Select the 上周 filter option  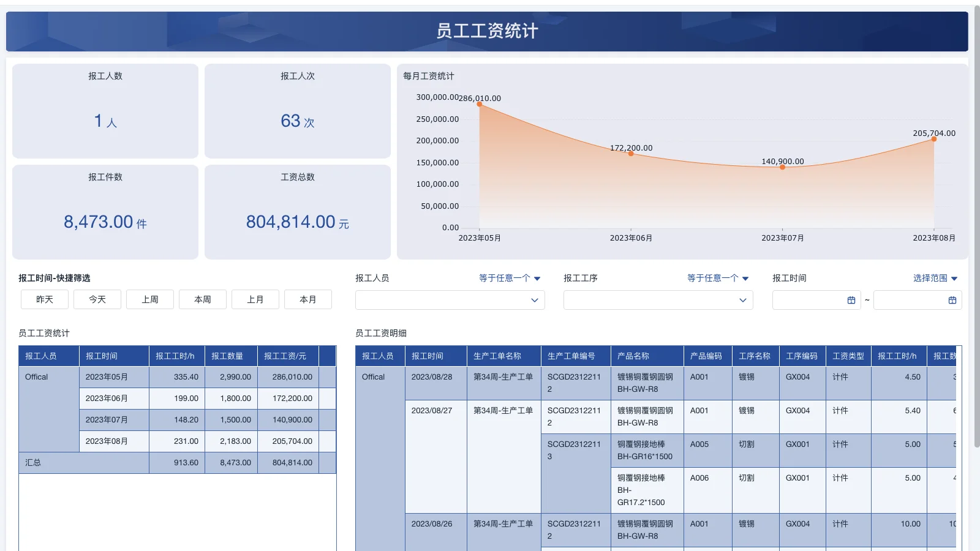(x=149, y=299)
